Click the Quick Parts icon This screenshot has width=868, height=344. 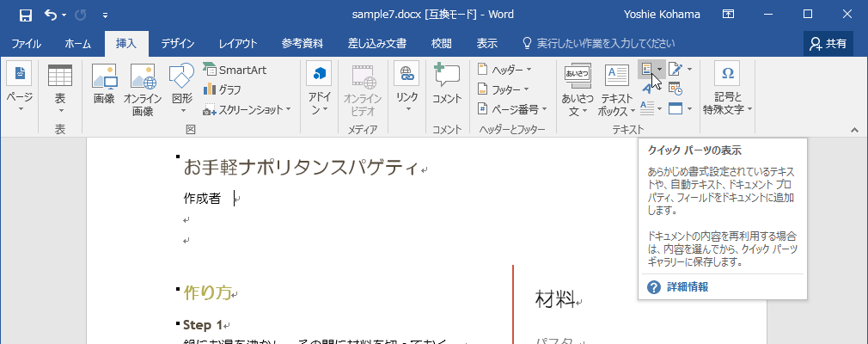click(x=646, y=70)
